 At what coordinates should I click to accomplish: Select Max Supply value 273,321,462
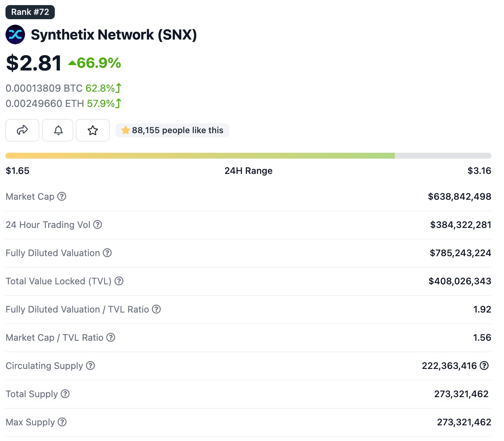click(464, 422)
